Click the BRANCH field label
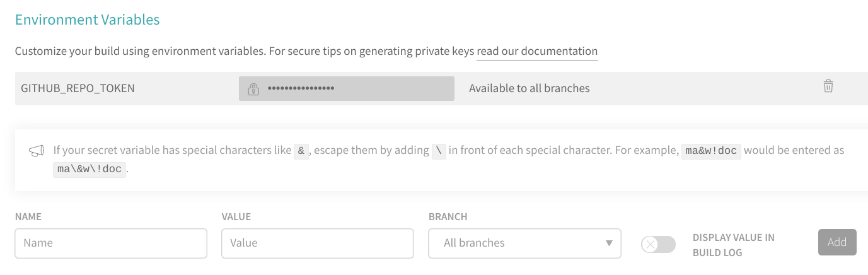This screenshot has height=275, width=868. (448, 216)
